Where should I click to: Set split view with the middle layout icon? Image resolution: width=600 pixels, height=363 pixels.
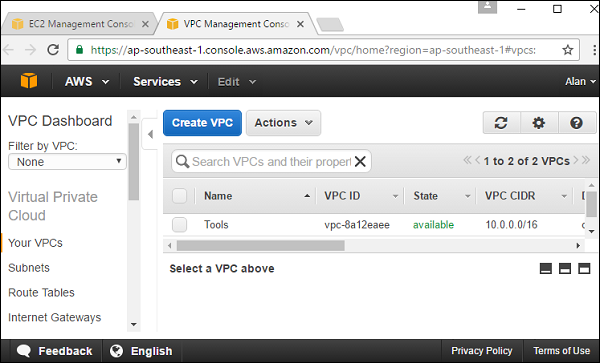click(565, 269)
